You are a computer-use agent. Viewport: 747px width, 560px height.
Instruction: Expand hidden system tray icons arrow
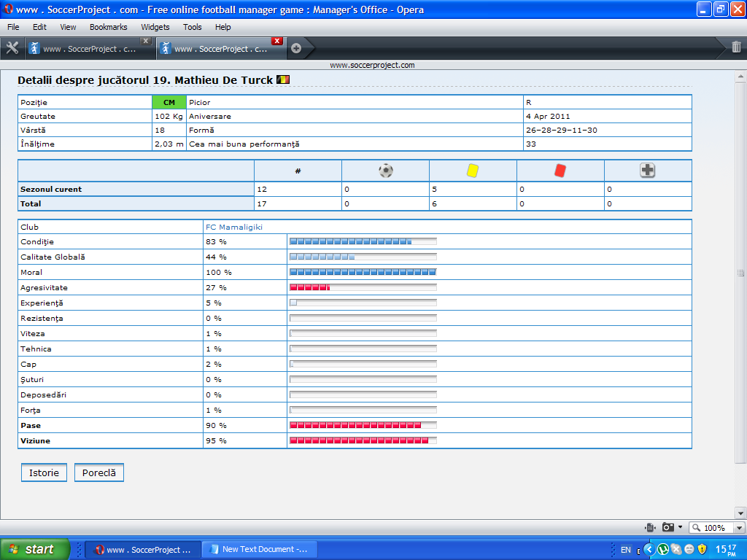tap(649, 549)
